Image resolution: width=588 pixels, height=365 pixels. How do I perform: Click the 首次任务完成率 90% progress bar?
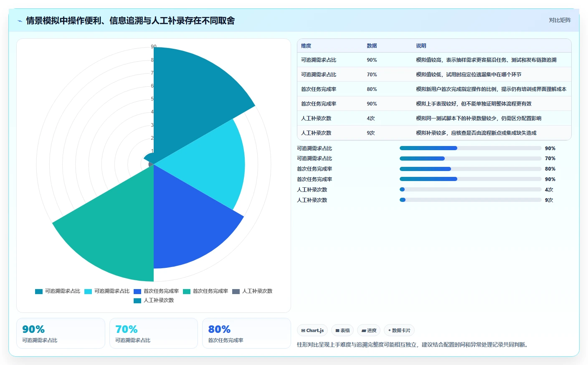tap(470, 179)
